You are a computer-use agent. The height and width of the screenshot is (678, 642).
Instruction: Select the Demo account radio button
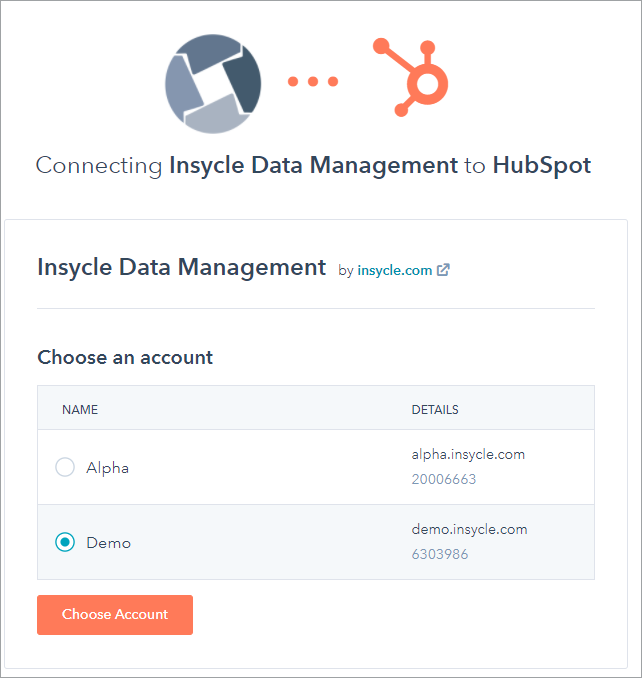point(65,542)
